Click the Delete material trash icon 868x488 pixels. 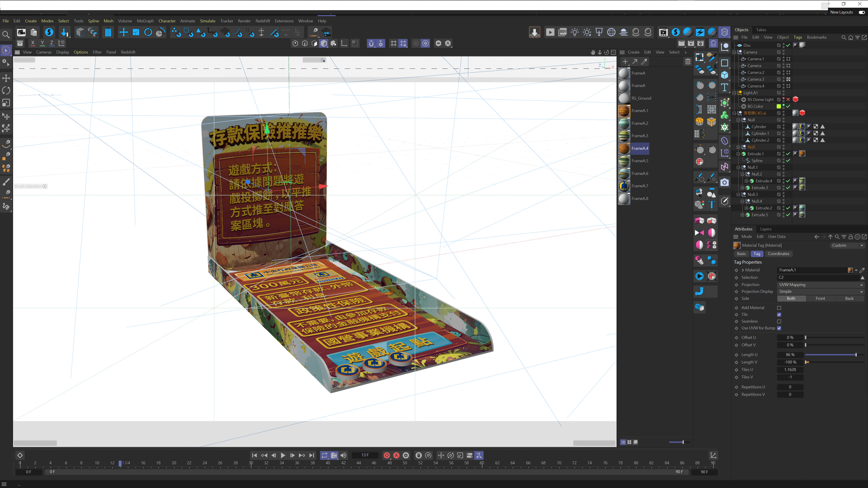pos(688,61)
